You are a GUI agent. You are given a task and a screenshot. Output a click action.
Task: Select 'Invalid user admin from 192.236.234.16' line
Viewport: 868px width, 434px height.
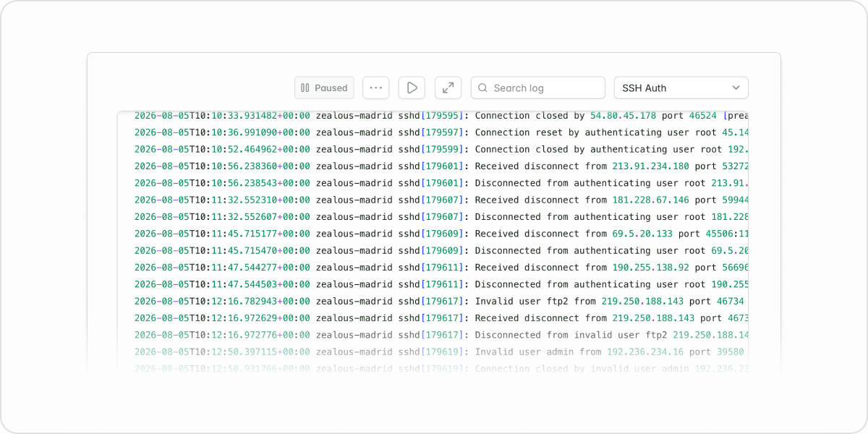click(441, 352)
